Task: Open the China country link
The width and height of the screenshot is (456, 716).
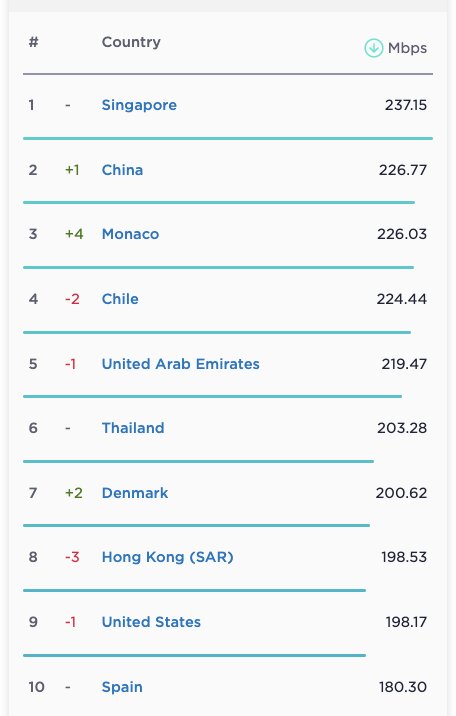Action: coord(122,170)
